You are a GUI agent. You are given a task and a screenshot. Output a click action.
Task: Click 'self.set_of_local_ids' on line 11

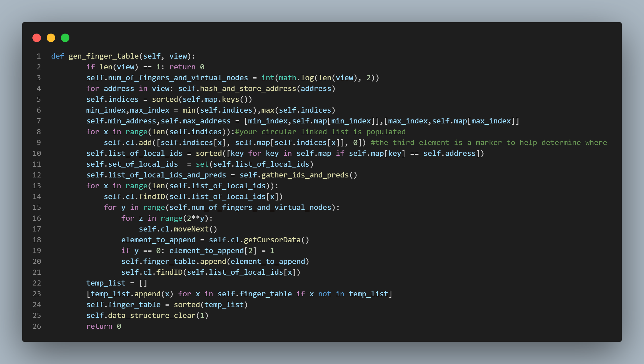pyautogui.click(x=132, y=164)
